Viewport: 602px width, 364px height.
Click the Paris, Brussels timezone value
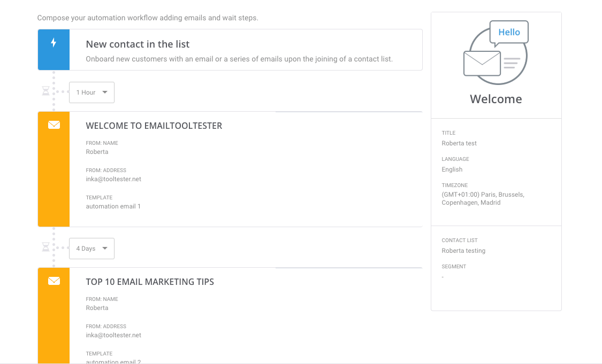(483, 198)
